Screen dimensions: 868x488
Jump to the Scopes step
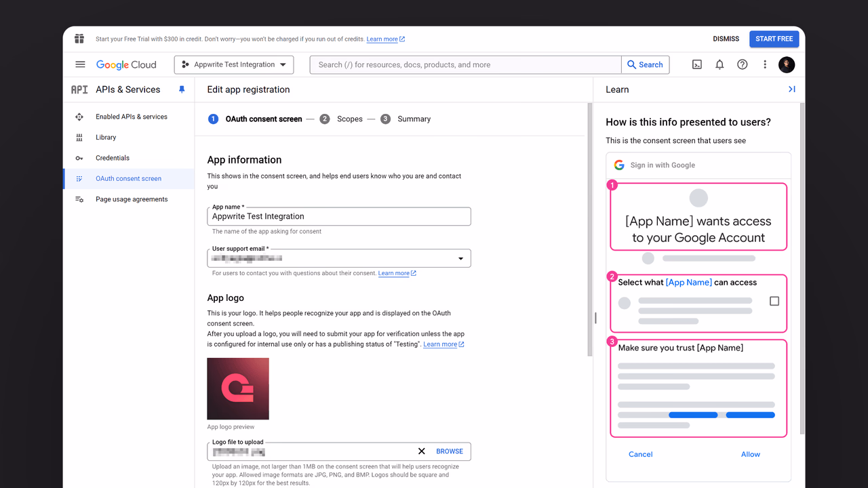coord(341,119)
